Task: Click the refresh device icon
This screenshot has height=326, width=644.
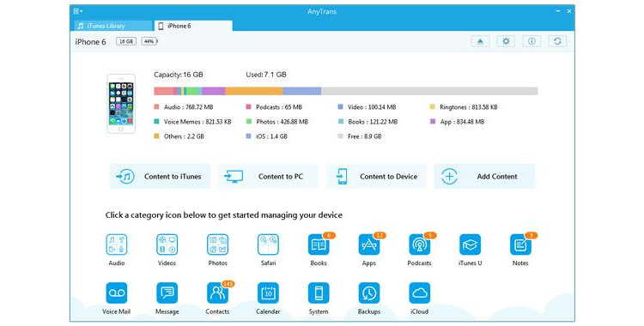Action: [558, 41]
